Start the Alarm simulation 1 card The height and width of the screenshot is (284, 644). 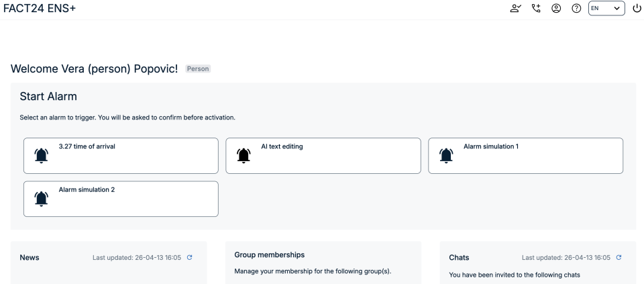pos(525,156)
